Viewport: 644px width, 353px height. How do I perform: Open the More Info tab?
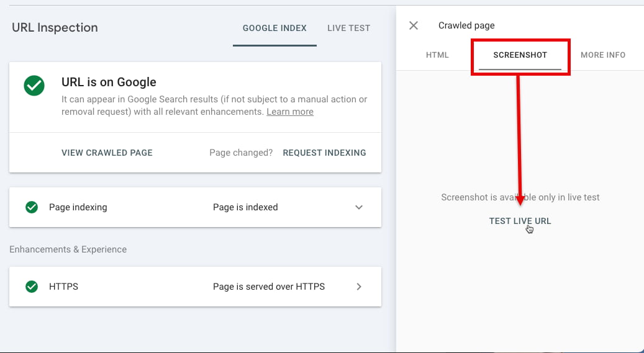point(603,55)
